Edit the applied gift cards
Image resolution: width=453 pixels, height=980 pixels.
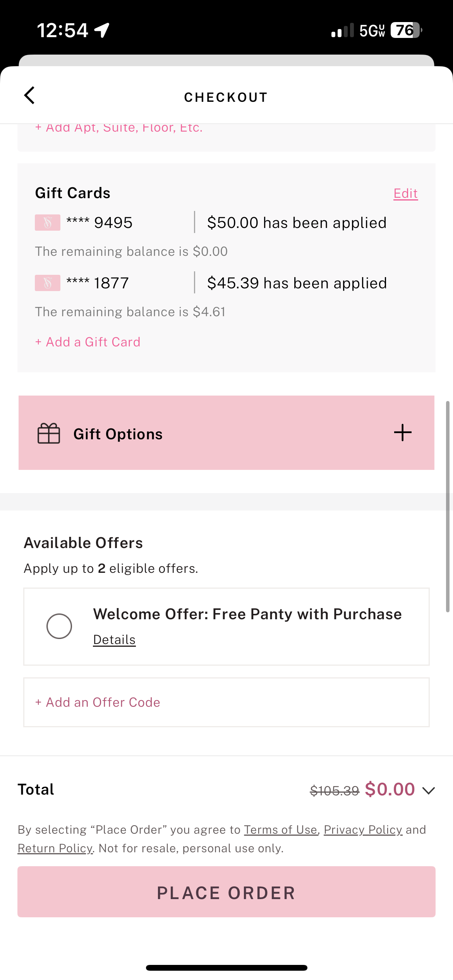pyautogui.click(x=405, y=194)
